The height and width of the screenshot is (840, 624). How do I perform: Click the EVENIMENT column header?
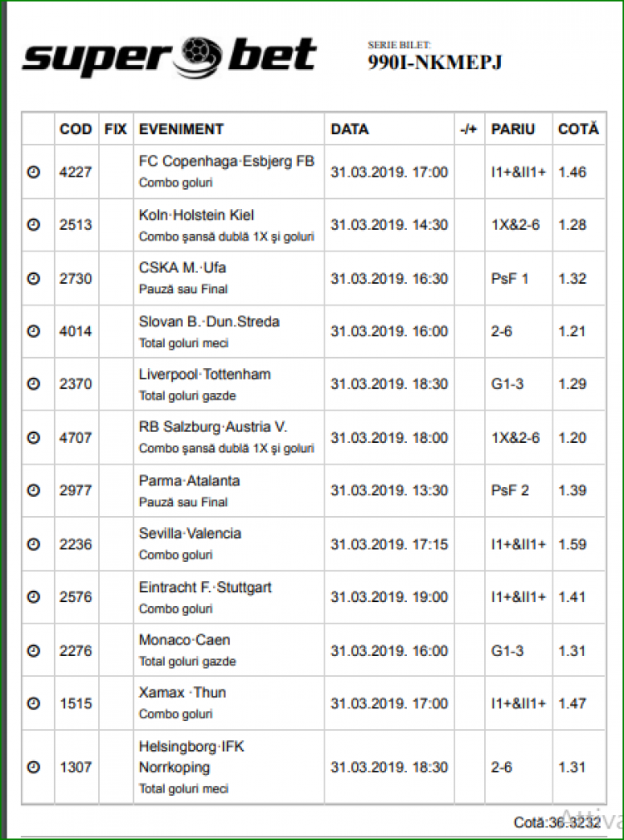(181, 129)
